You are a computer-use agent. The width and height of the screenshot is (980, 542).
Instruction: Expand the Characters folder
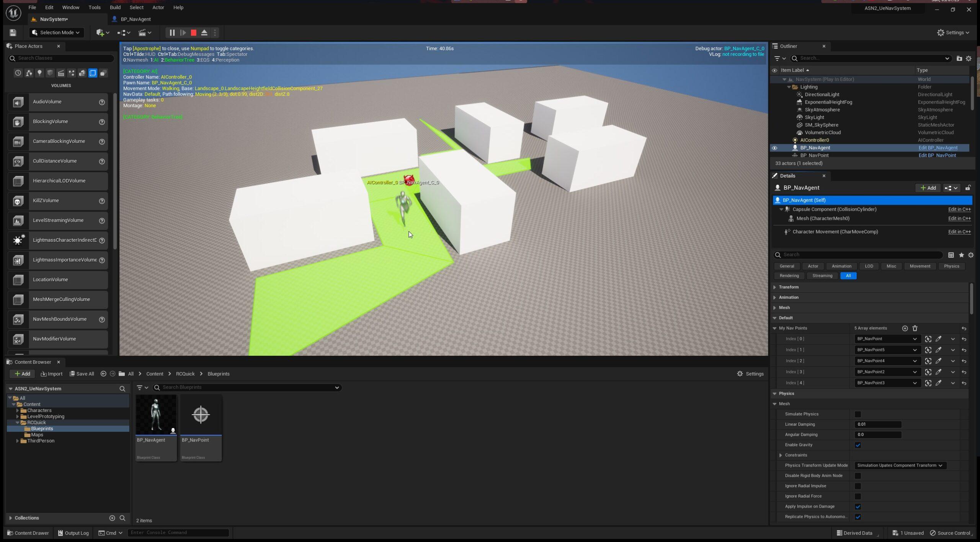point(17,410)
